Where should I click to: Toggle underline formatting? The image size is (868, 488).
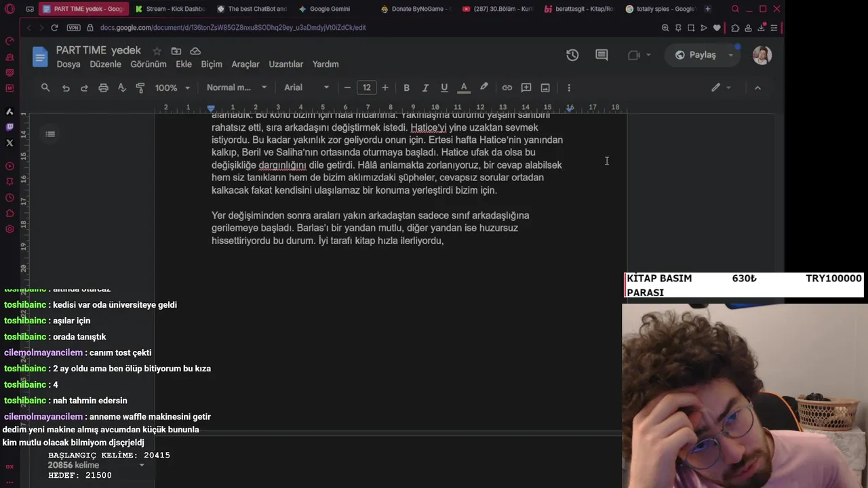pyautogui.click(x=444, y=87)
